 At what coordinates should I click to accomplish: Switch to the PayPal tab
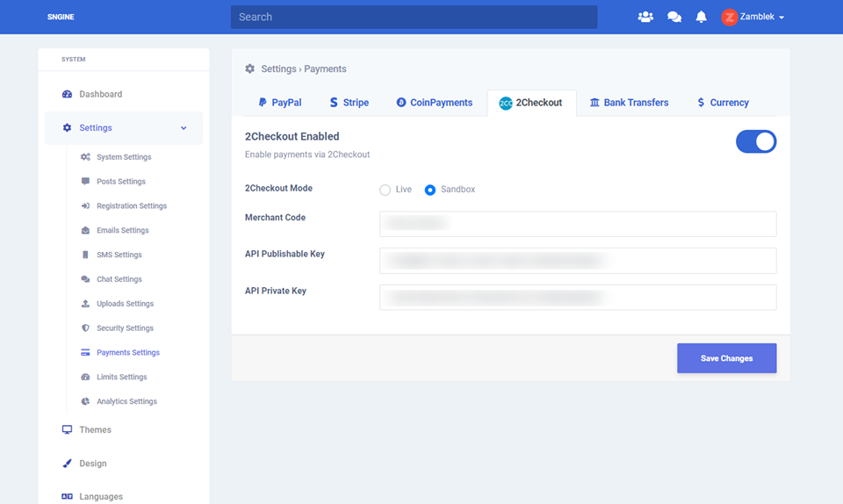pos(280,103)
